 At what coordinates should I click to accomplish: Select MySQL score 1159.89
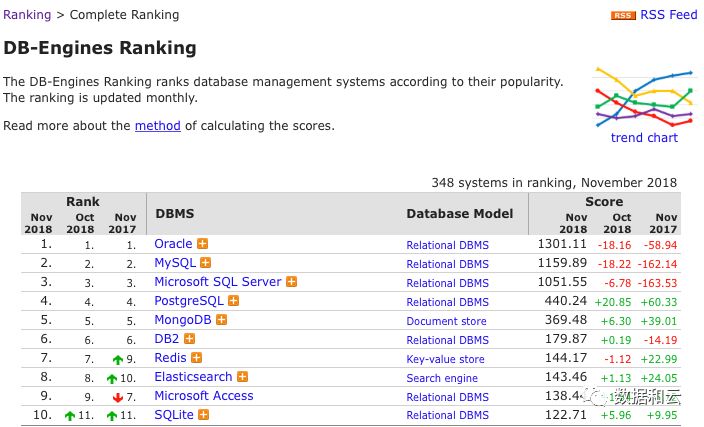(562, 263)
